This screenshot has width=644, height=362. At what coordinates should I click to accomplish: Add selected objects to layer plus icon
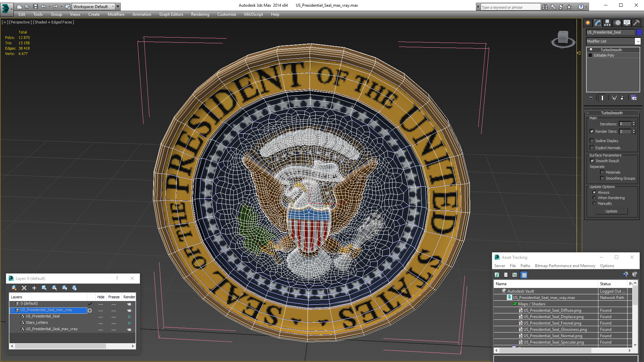click(x=34, y=288)
